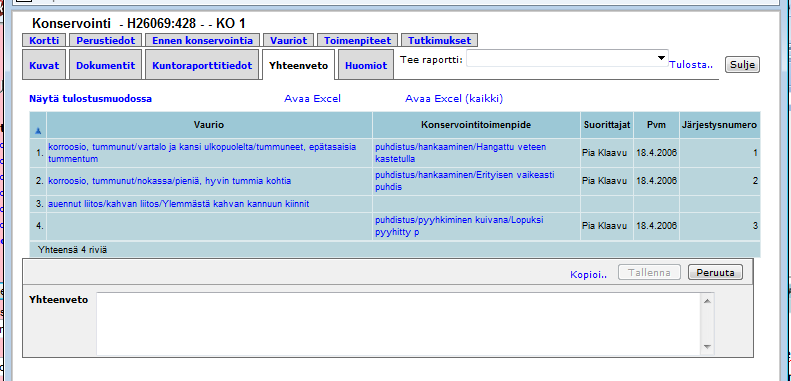Open damage entry 'korroosio, tummunut/vartalo ja kansi'

(x=202, y=152)
